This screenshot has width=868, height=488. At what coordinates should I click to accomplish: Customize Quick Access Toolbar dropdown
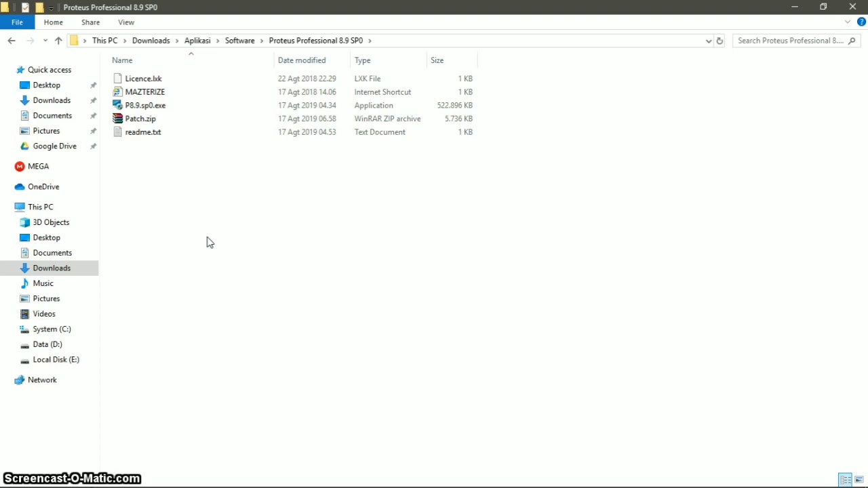click(51, 8)
